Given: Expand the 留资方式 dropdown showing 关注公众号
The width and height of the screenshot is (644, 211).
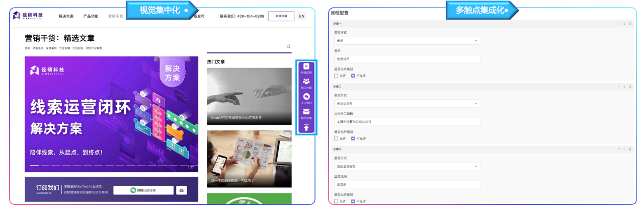Looking at the screenshot, I should [x=407, y=104].
